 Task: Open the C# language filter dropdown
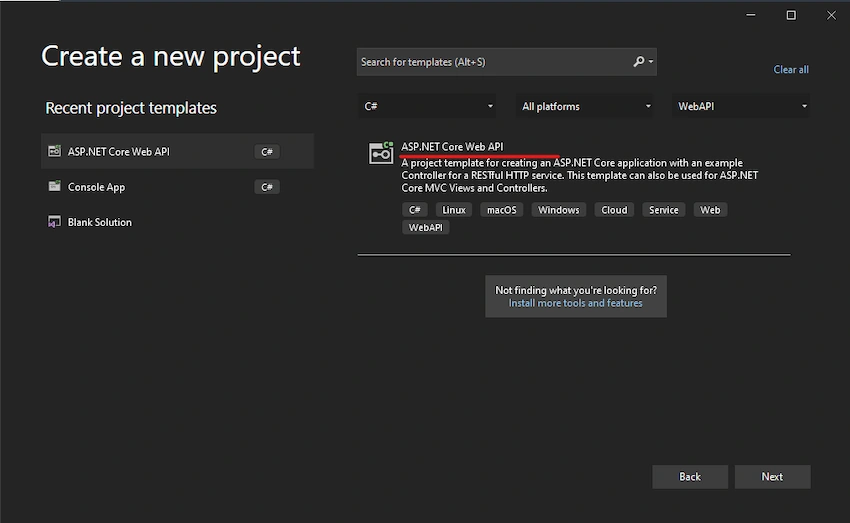427,106
